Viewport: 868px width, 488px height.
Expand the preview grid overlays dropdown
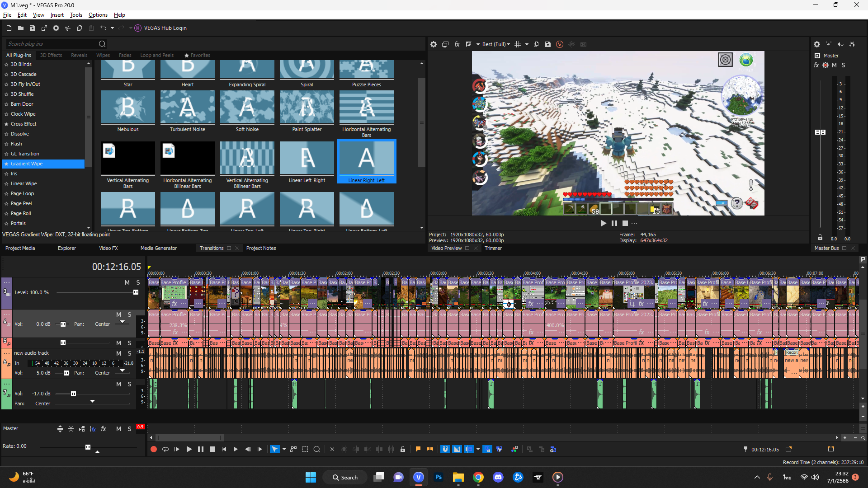tap(527, 44)
